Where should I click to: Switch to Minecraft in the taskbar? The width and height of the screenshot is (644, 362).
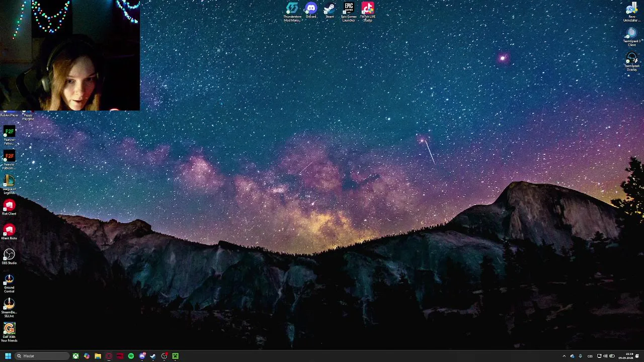click(175, 356)
